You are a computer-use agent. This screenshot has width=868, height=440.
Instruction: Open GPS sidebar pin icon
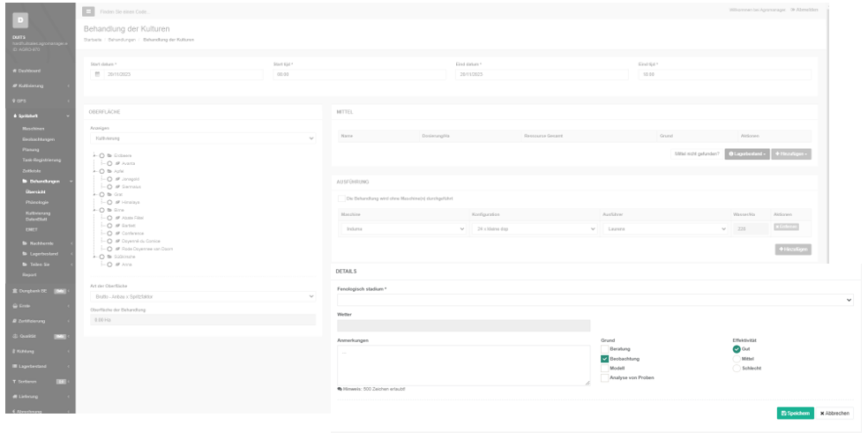[x=14, y=101]
